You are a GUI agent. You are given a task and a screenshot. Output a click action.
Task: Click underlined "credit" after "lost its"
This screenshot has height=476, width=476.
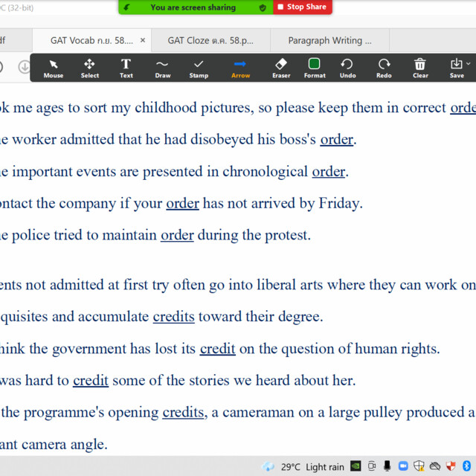tap(218, 349)
